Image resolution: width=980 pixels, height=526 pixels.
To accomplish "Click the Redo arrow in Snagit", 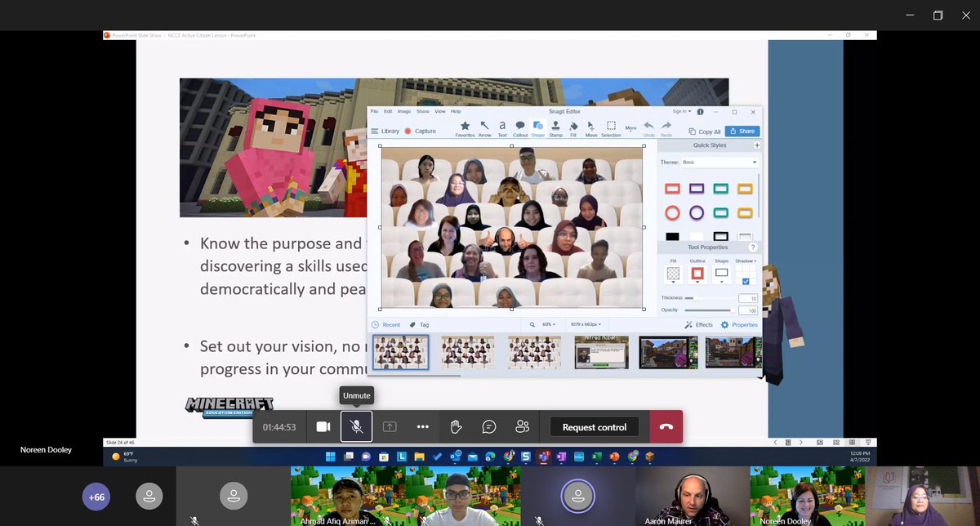I will pyautogui.click(x=666, y=128).
